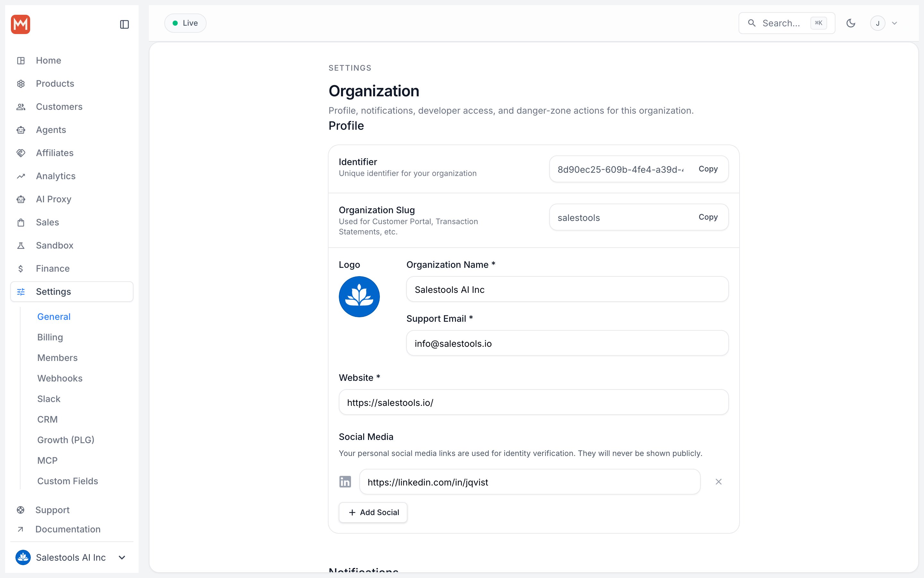Click the ⌘K shortcut badge

(x=819, y=23)
